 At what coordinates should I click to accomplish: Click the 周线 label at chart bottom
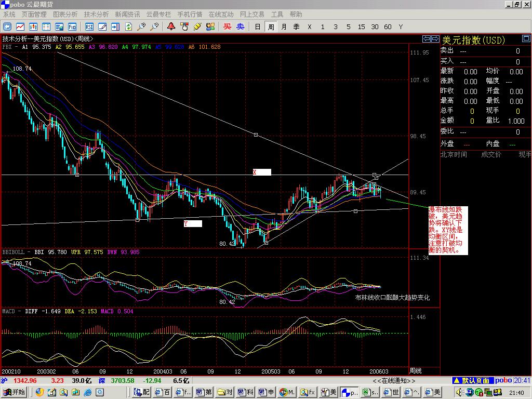[x=416, y=371]
